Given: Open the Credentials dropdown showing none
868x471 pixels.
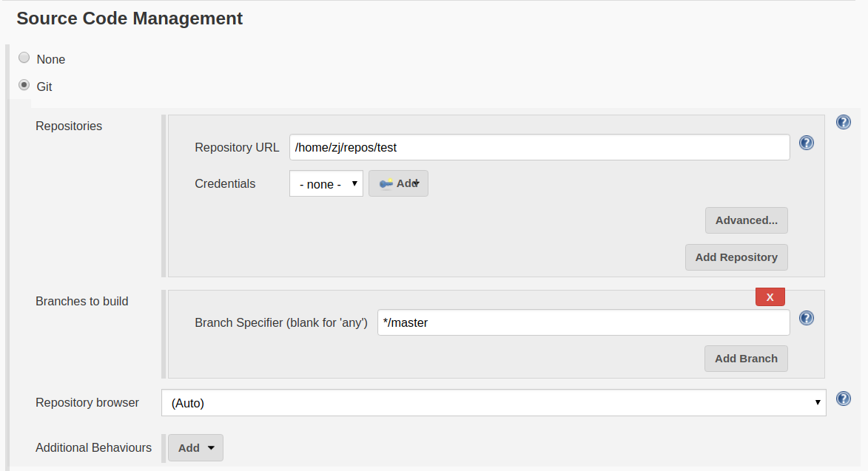Looking at the screenshot, I should coord(326,184).
